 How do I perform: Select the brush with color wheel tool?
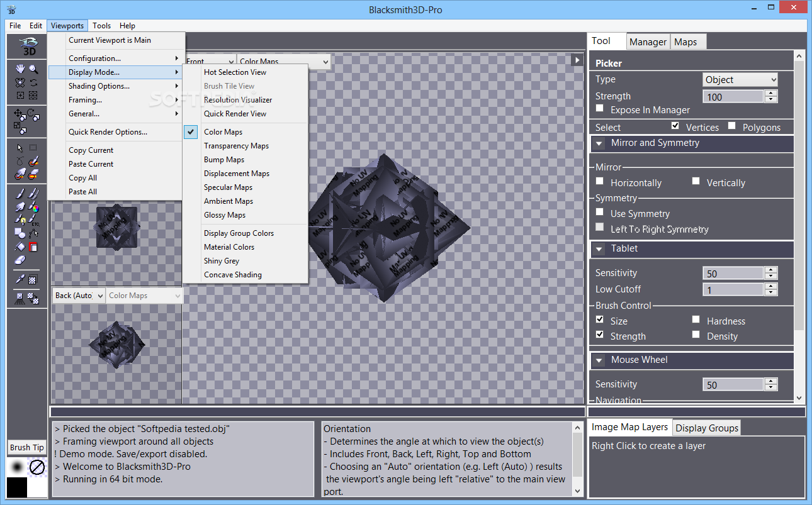coord(33,207)
